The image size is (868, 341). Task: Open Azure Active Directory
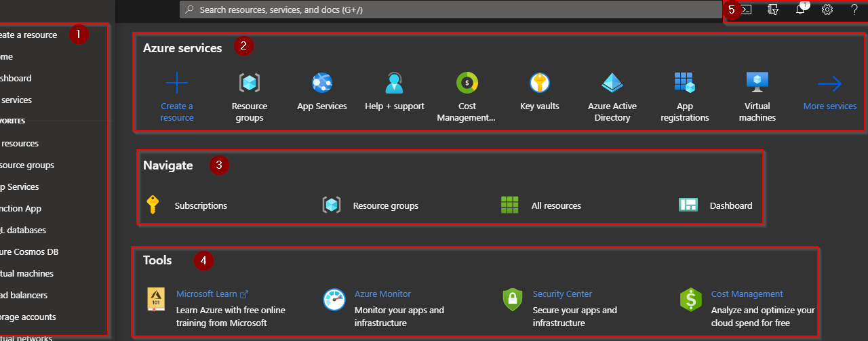(612, 84)
